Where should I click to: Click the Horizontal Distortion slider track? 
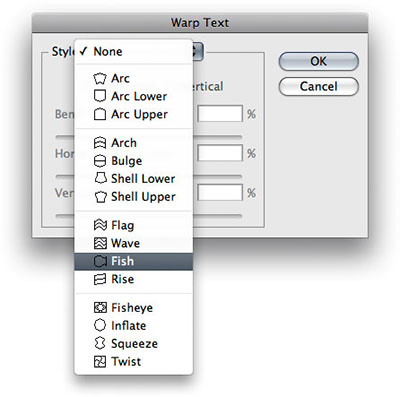pos(149,177)
